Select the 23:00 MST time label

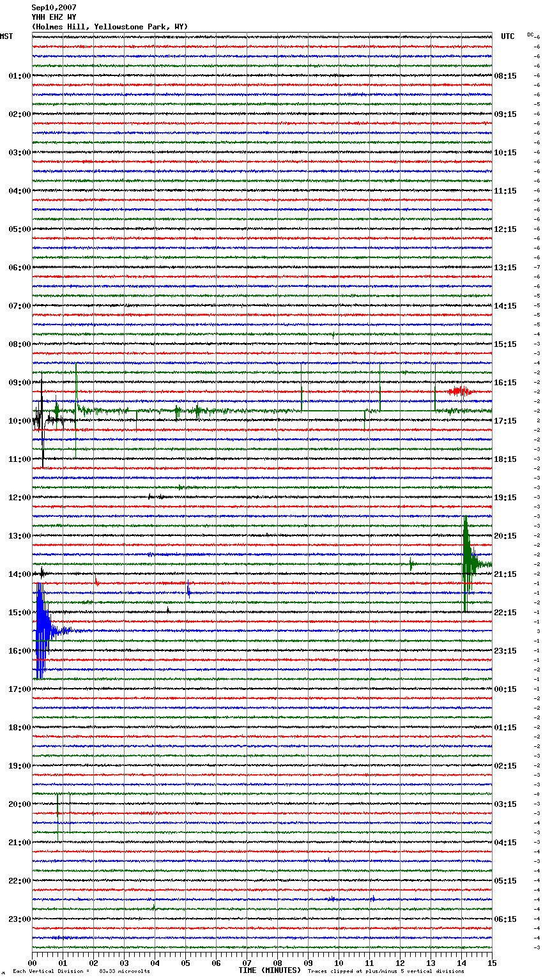point(19,919)
